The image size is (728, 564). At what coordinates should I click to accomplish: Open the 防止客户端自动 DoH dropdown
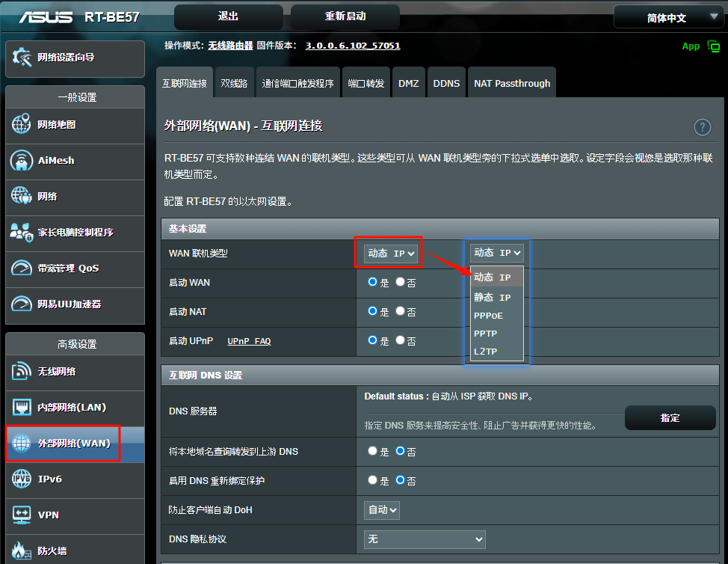pos(381,509)
